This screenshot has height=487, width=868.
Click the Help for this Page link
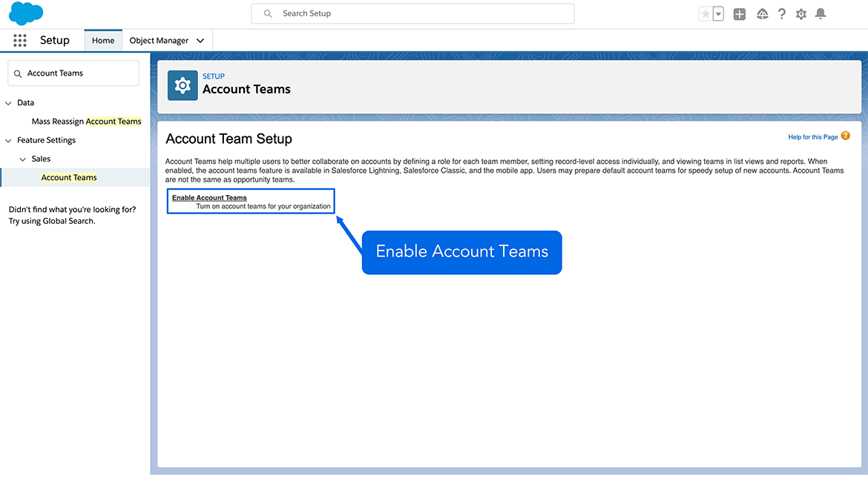click(x=812, y=136)
